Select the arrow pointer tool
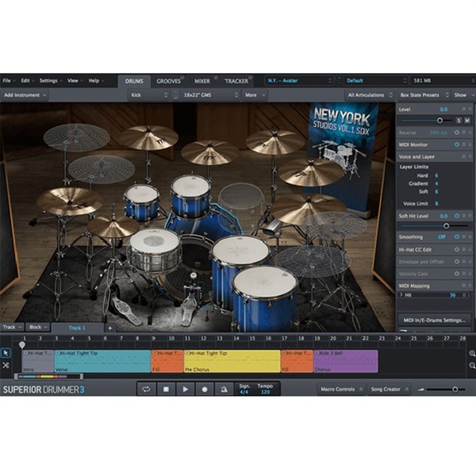476x476 pixels. click(x=6, y=353)
